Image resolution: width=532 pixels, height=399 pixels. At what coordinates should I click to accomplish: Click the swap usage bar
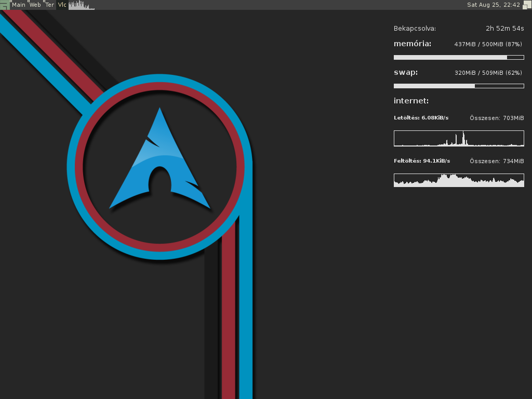coord(459,86)
